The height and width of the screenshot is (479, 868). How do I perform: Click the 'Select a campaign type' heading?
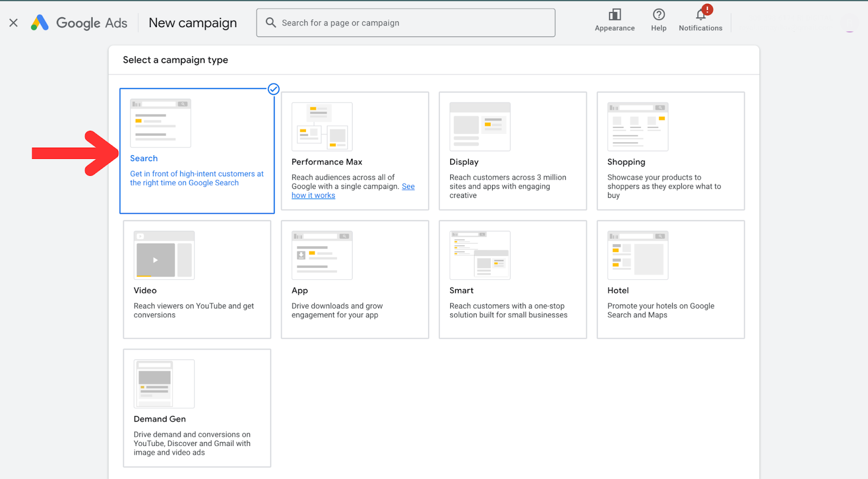pyautogui.click(x=175, y=60)
